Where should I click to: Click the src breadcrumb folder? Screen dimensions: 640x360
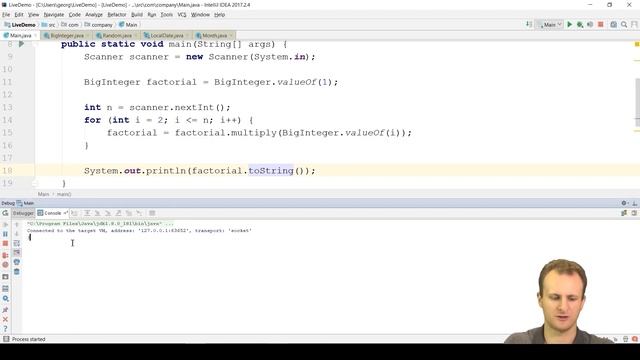[x=49, y=25]
